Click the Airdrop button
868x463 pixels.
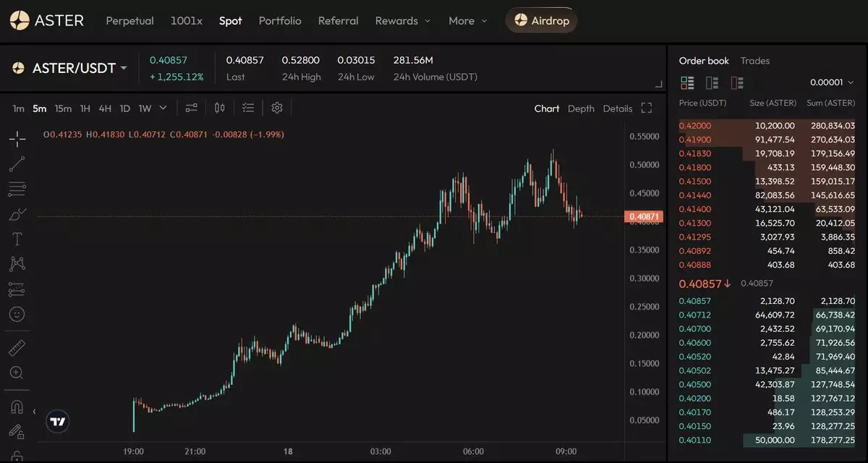tap(542, 21)
